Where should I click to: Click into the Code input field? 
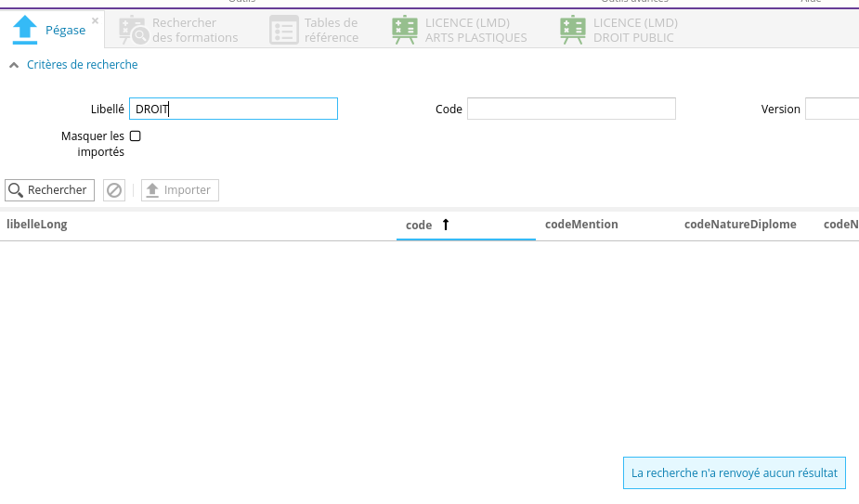[x=571, y=110]
